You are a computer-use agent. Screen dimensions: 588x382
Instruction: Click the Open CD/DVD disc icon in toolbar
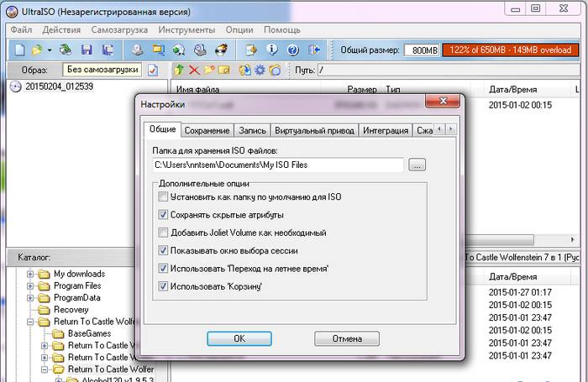pos(66,50)
